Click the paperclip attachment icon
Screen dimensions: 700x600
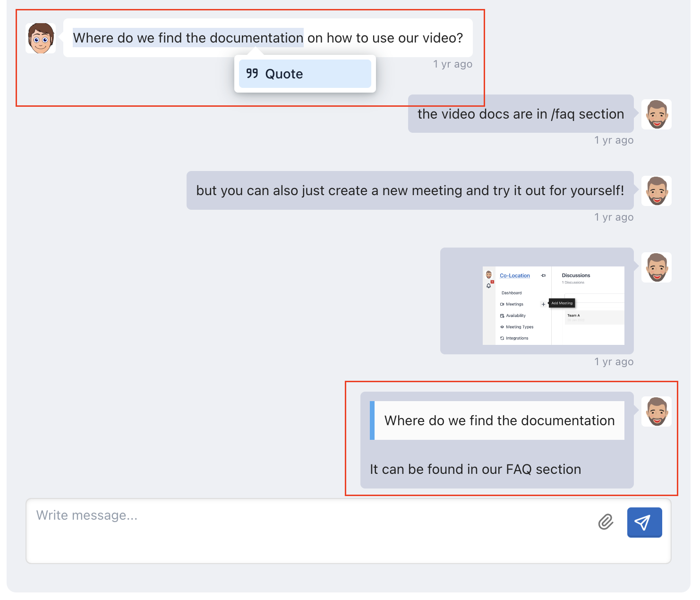[x=606, y=522]
